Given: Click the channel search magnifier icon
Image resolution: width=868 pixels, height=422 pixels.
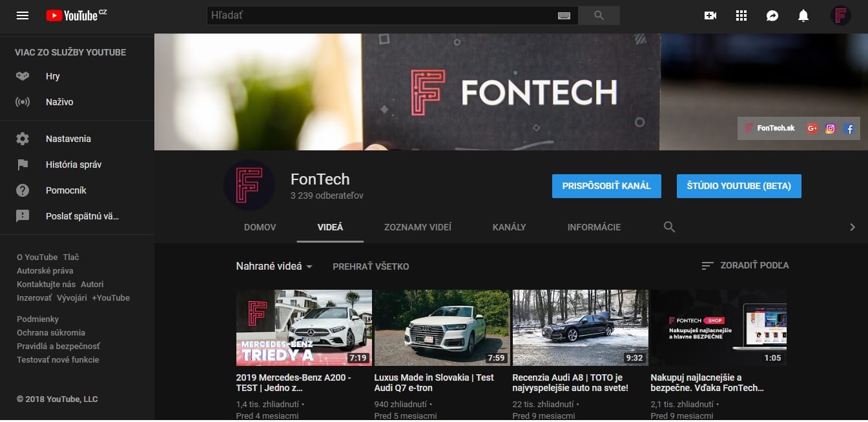Looking at the screenshot, I should (670, 227).
